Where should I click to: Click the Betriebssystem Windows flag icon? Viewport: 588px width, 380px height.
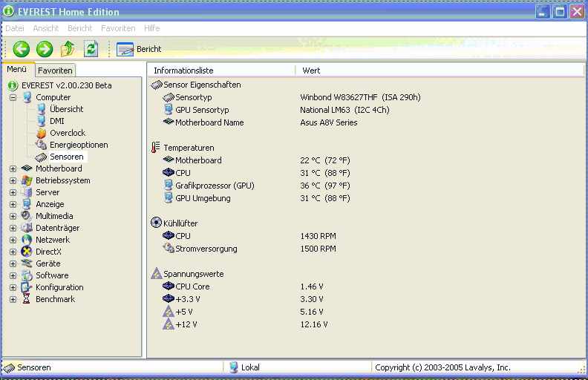27,180
